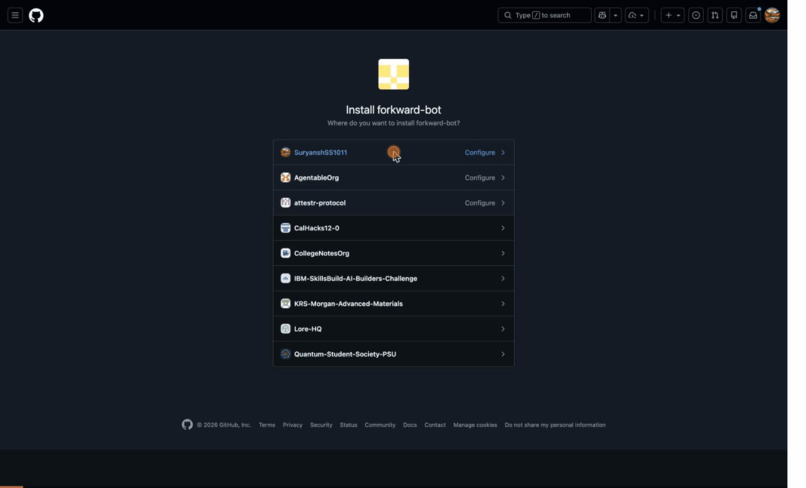The height and width of the screenshot is (488, 806).
Task: Click Configure for attestr-protocol
Action: click(480, 203)
